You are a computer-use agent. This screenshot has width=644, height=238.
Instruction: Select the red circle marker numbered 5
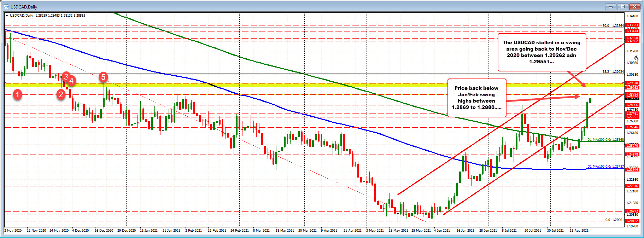coord(103,77)
